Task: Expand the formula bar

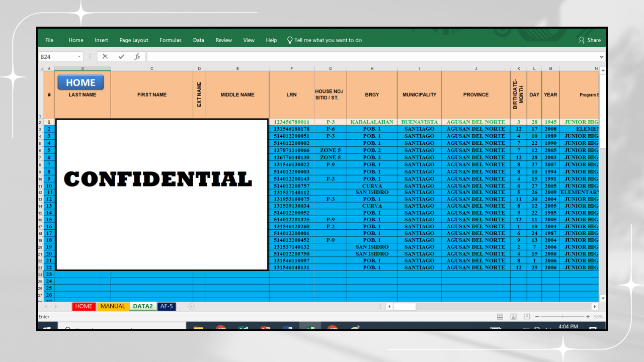Action: click(601, 57)
